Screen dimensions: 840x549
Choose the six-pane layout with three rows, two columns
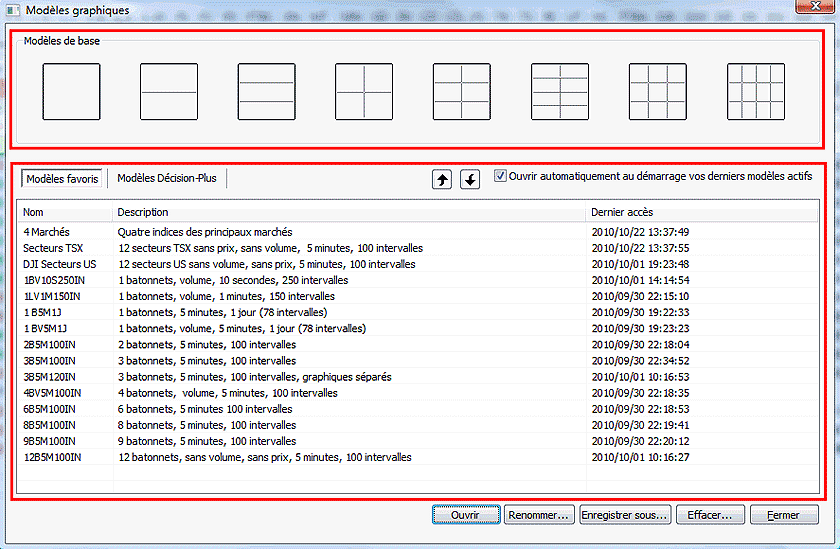click(x=462, y=92)
